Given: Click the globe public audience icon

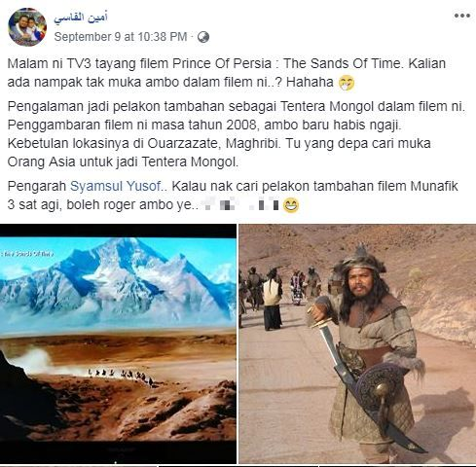Looking at the screenshot, I should point(203,37).
